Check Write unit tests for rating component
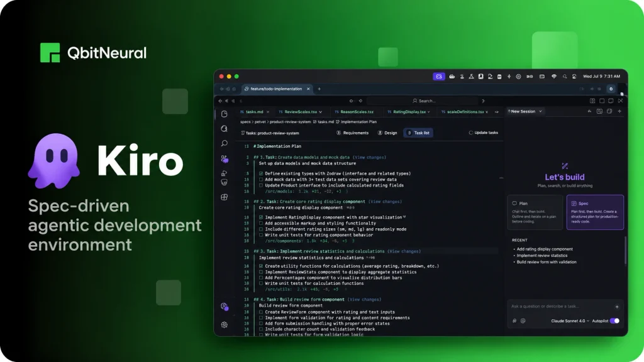644x362 pixels. coord(261,235)
